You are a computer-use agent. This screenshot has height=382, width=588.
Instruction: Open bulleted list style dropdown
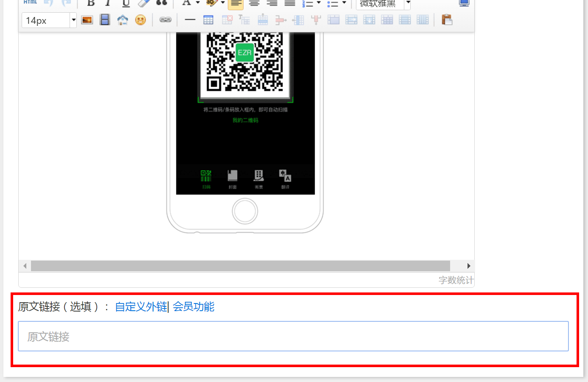click(x=344, y=3)
